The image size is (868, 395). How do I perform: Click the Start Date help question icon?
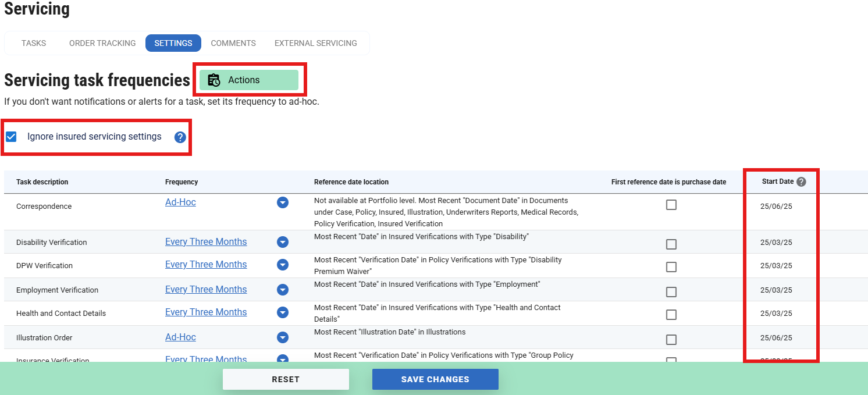point(801,182)
